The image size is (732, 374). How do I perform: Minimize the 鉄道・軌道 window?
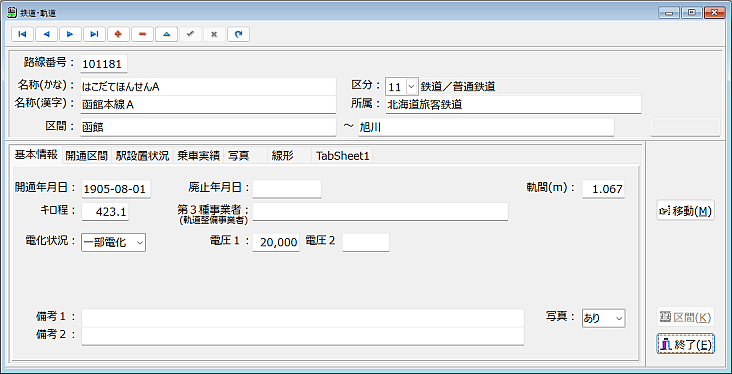point(669,13)
